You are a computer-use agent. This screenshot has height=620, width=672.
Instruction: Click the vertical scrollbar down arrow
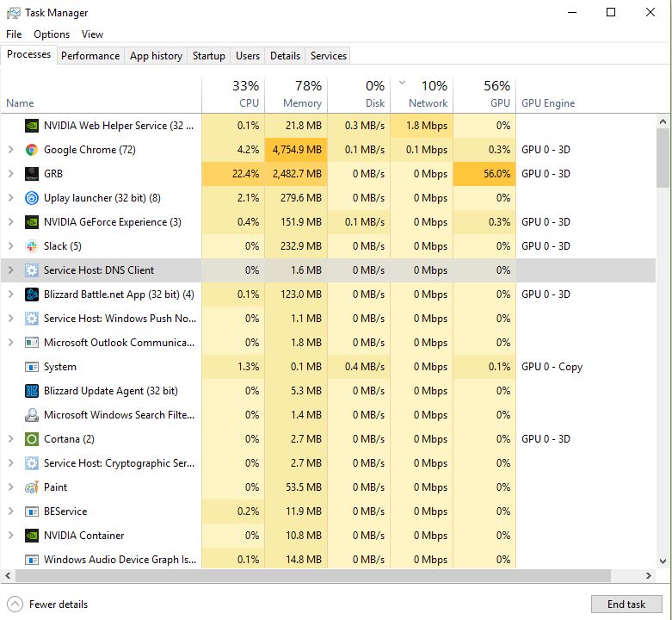(663, 561)
